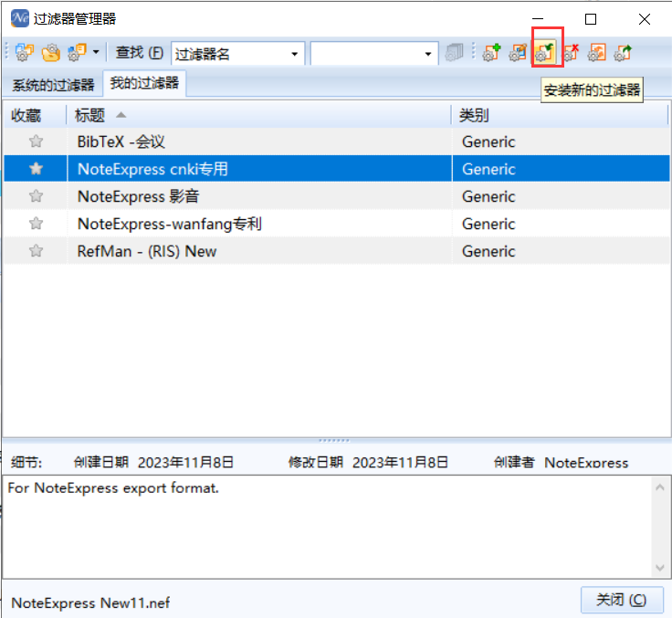Click the description text 'For NoteExpress export format.'
Image resolution: width=672 pixels, height=618 pixels.
pyautogui.click(x=113, y=488)
